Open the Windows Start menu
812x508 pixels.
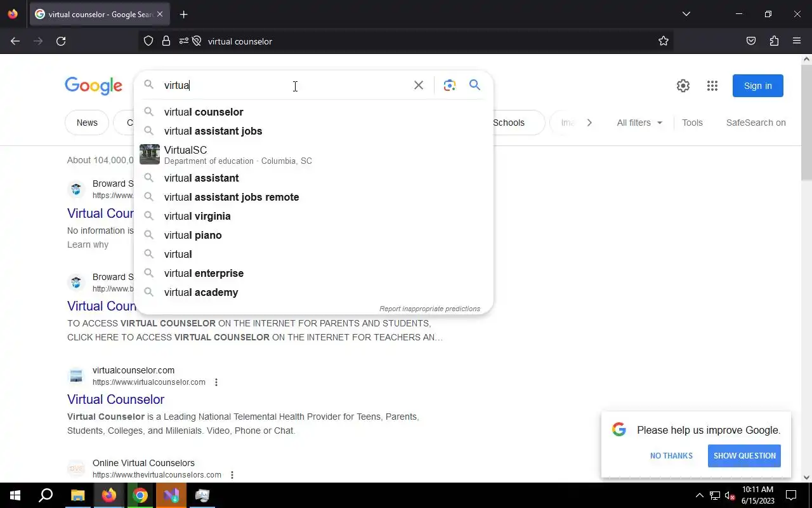(x=15, y=495)
